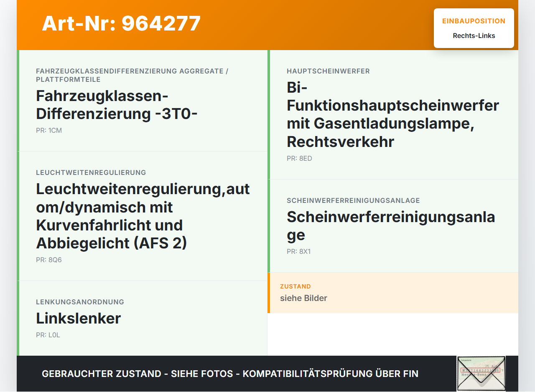Viewport: 535px width, 392px height.
Task: Expand the Bi-Funktionshauptscheinwerfer description card
Action: pos(393,115)
